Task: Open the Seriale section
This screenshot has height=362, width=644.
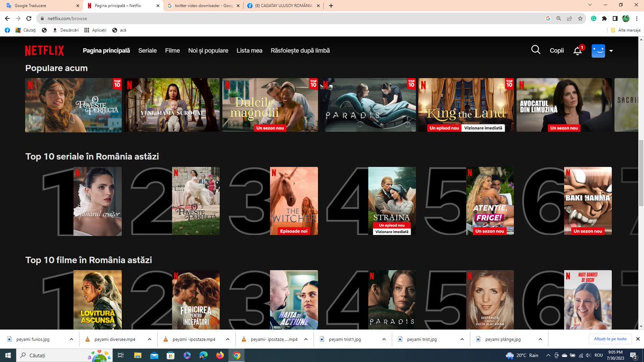Action: click(148, 50)
